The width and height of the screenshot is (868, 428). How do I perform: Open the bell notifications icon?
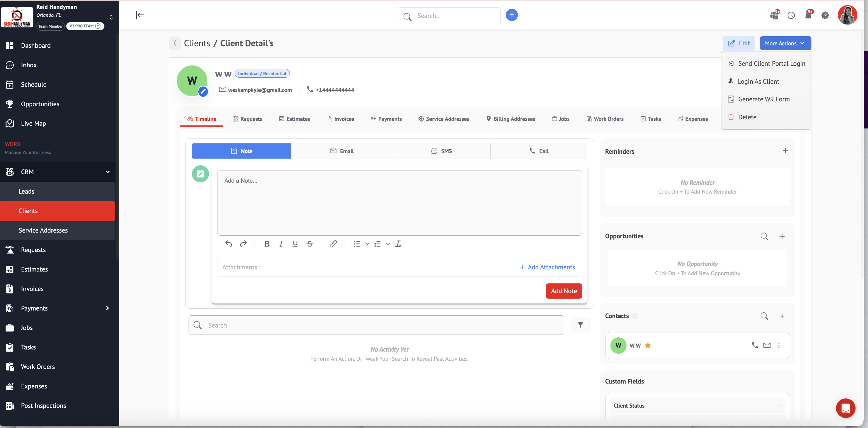pos(808,16)
